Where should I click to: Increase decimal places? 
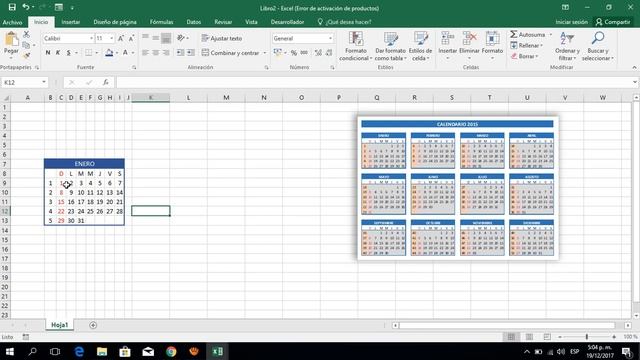(318, 53)
